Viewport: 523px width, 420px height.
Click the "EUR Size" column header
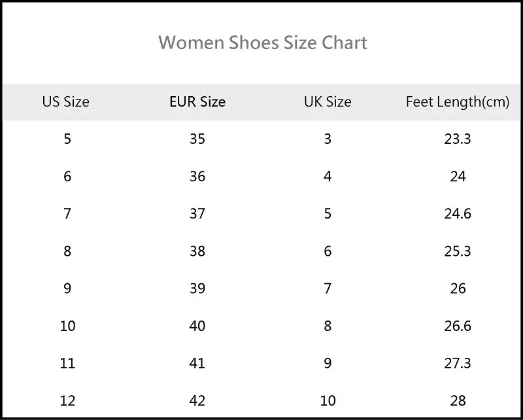coord(197,102)
